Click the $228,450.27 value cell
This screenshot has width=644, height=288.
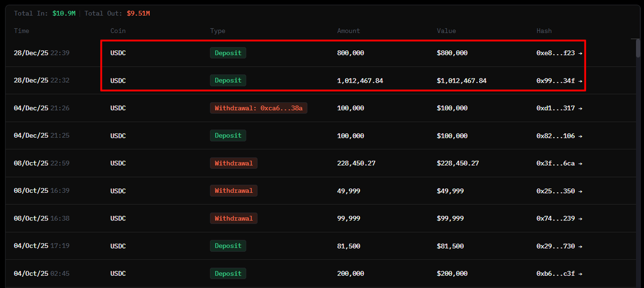458,163
